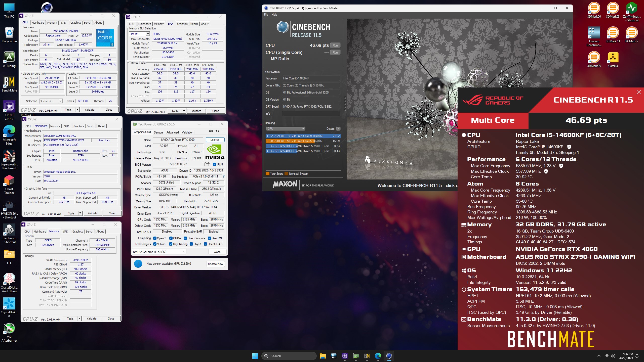Open the BenchMate desktop shortcut
Viewport: 644px width, 362px height.
click(9, 84)
